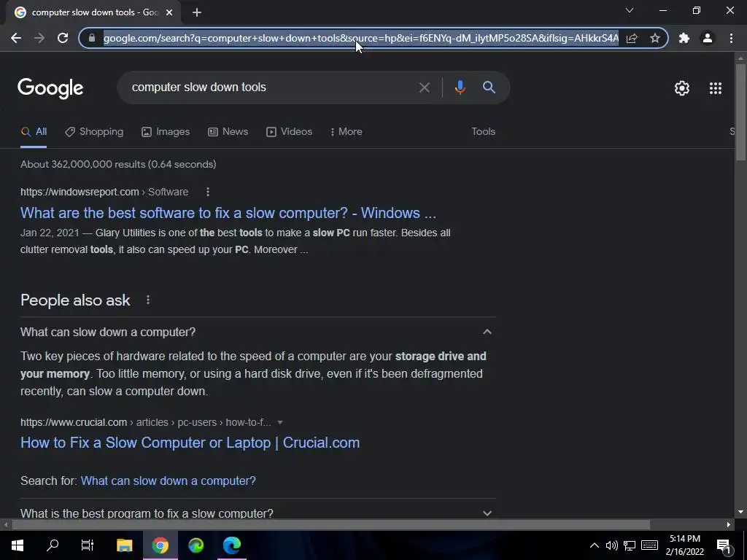This screenshot has height=560, width=747.
Task: Open the windowsreport.com result options dots
Action: [208, 192]
